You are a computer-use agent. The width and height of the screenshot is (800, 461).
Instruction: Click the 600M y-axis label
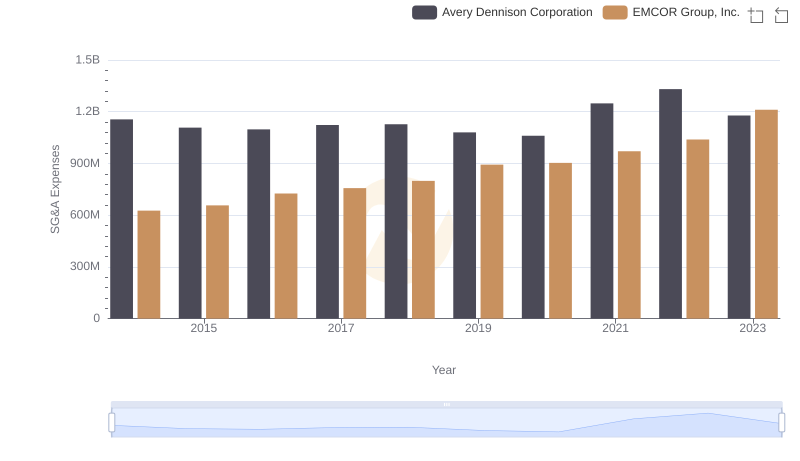[x=85, y=215]
